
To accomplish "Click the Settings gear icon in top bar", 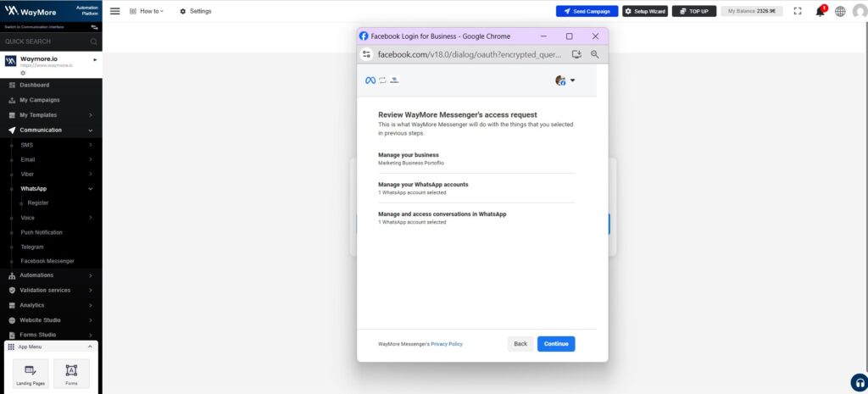I will pyautogui.click(x=183, y=11).
